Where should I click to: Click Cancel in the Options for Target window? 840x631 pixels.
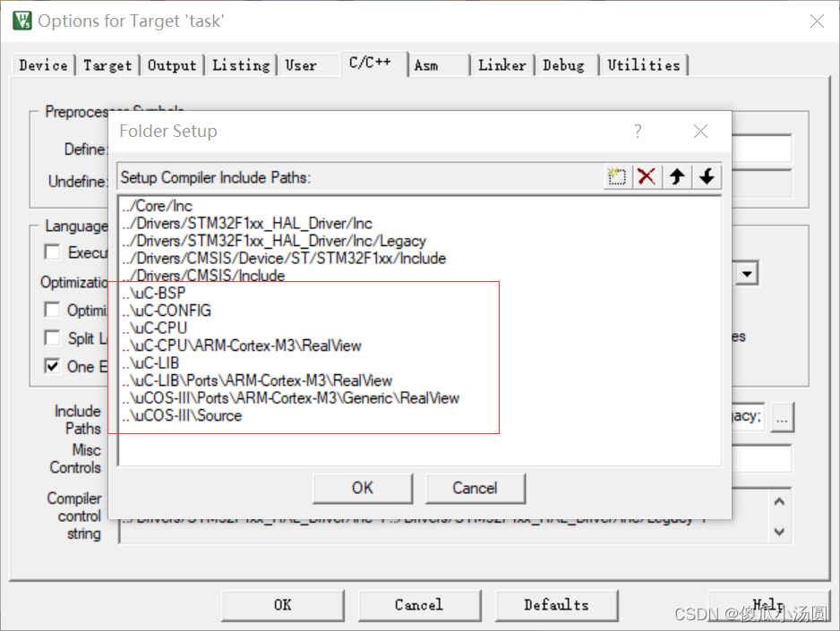pos(419,605)
